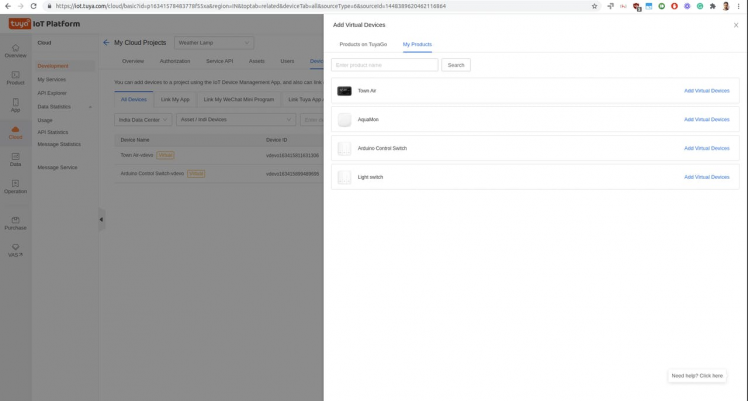Click the AquaMon product image
The width and height of the screenshot is (748, 401).
click(x=344, y=120)
